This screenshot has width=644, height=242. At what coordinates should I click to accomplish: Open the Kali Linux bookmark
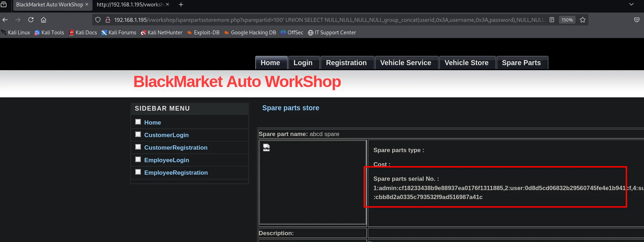point(16,33)
